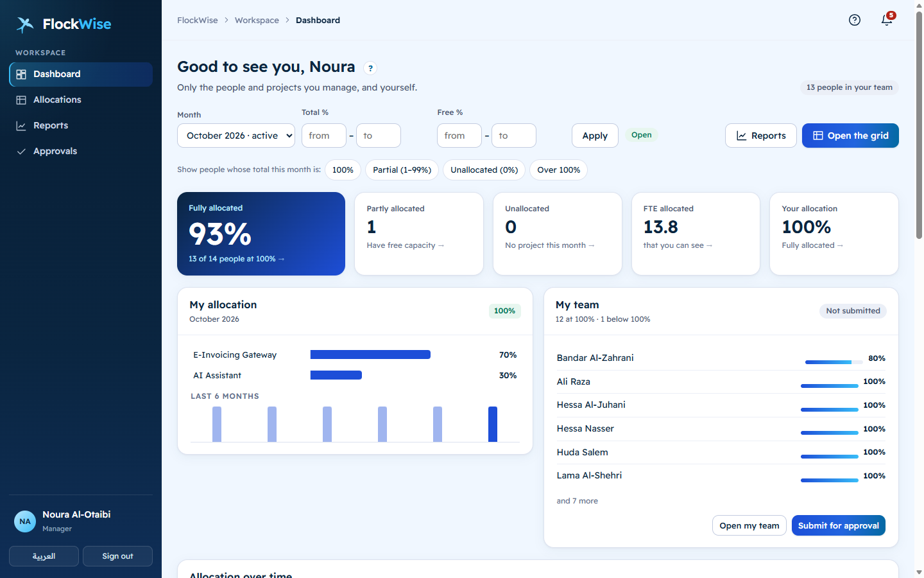Open the Partly allocated card
Screen dimensions: 924x578
pyautogui.click(x=419, y=234)
